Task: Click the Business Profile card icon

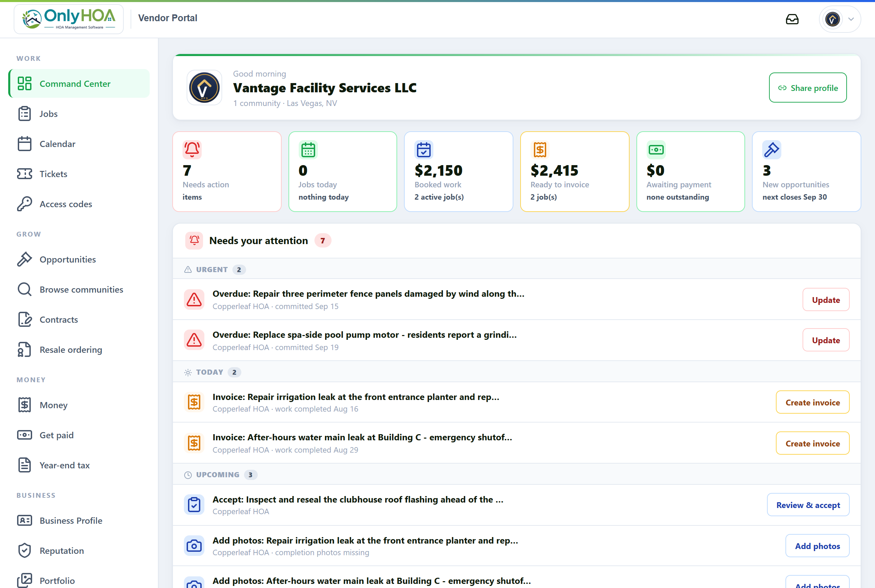Action: pos(24,521)
